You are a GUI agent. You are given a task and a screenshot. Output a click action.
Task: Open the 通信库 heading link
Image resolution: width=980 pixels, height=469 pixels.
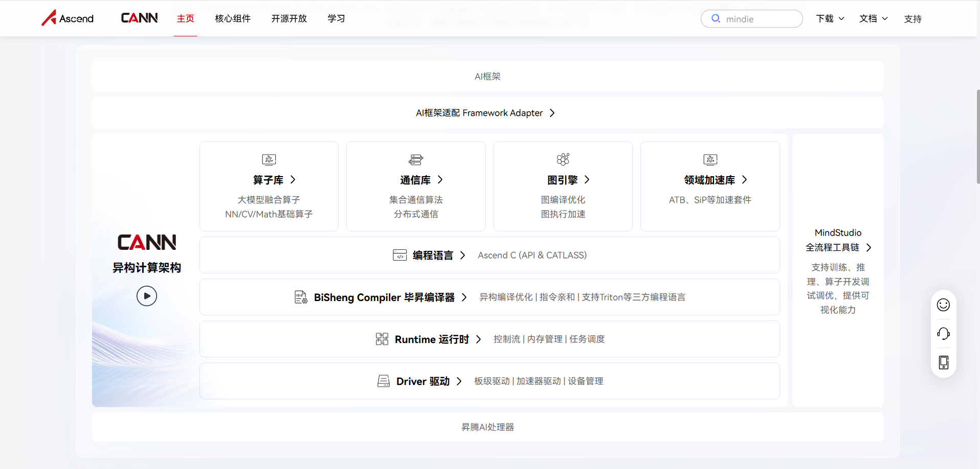(x=415, y=180)
